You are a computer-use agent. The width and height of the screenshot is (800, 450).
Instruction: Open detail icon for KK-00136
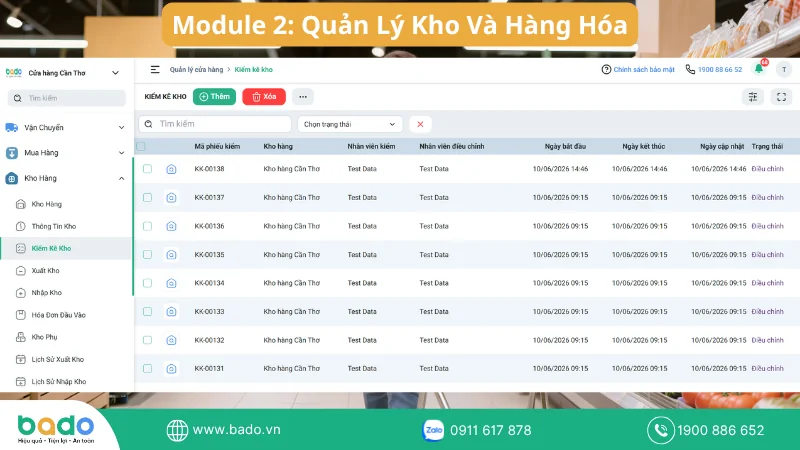click(171, 226)
